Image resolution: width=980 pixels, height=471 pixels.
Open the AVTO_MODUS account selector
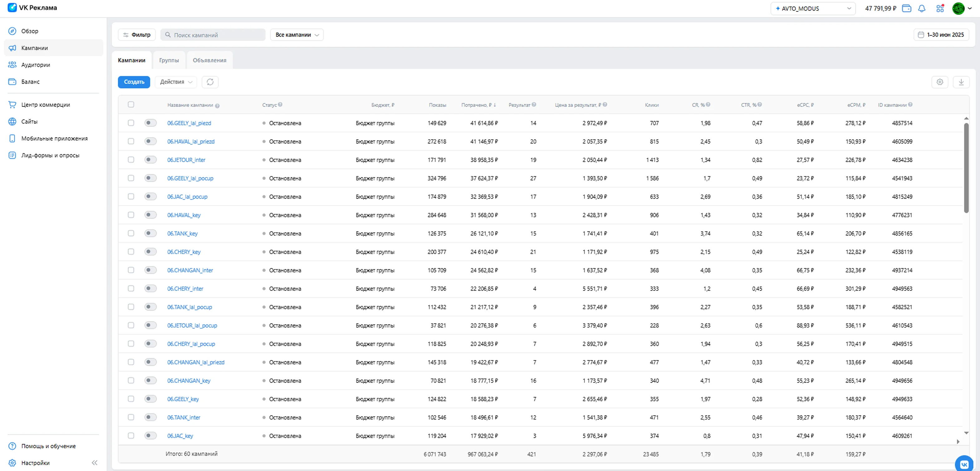(x=813, y=8)
